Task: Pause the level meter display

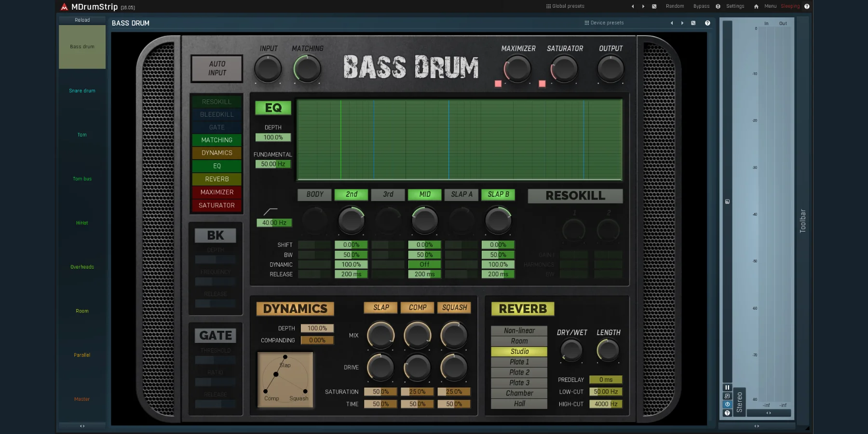Action: point(727,387)
